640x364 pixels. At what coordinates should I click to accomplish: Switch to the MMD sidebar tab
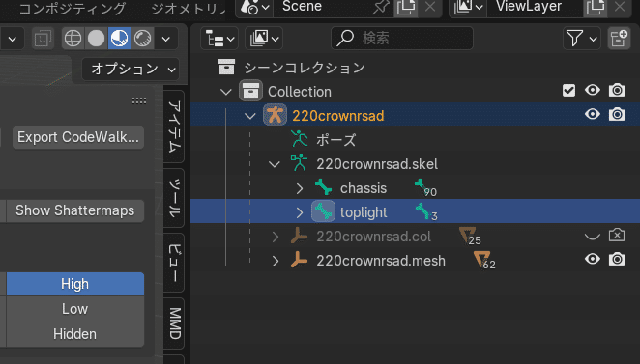[174, 323]
